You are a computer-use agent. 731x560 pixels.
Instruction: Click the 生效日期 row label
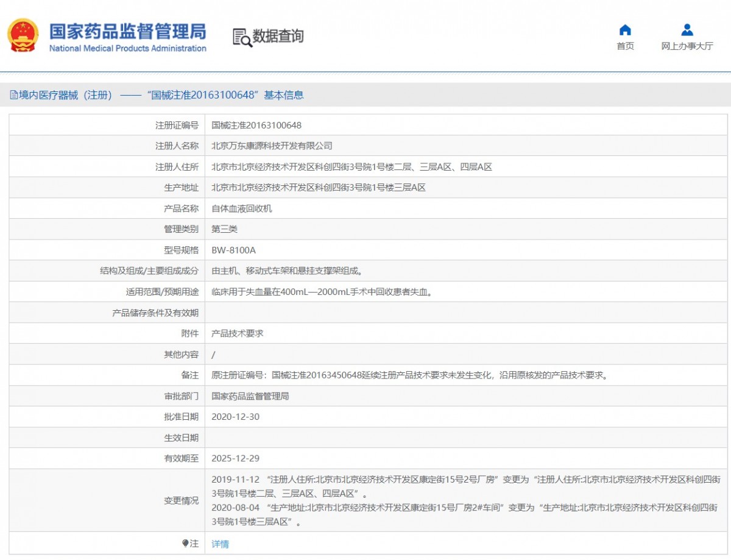[181, 438]
